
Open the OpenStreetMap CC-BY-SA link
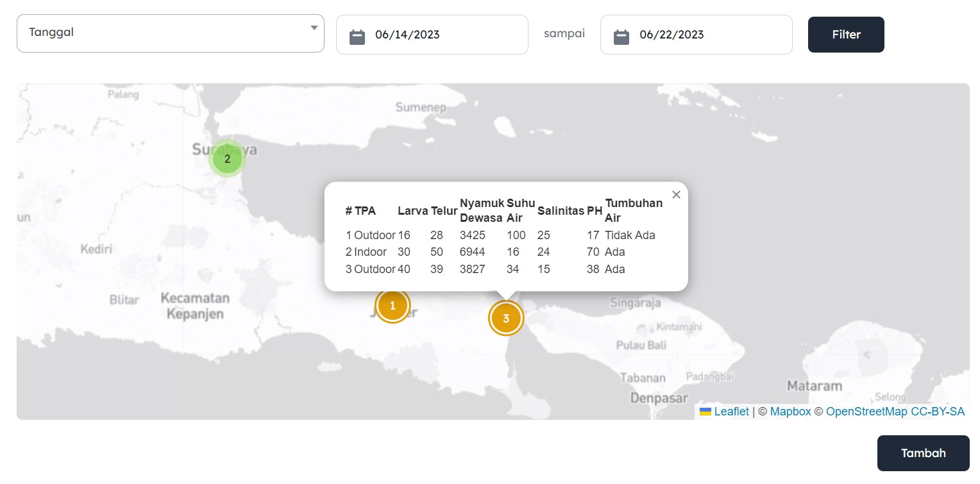pos(895,412)
